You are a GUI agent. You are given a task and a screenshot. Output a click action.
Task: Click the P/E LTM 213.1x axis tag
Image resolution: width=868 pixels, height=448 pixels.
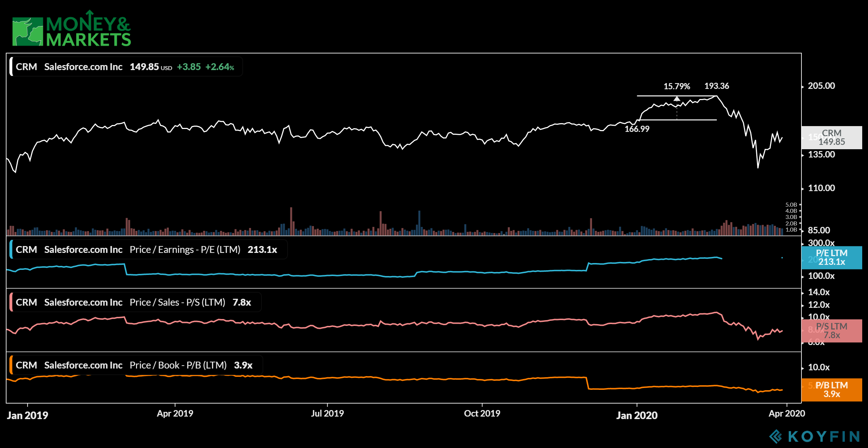[832, 258]
